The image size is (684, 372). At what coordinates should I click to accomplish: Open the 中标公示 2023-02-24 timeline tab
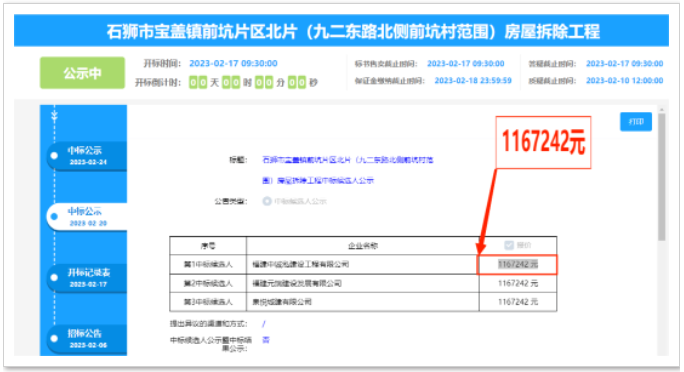[87, 156]
